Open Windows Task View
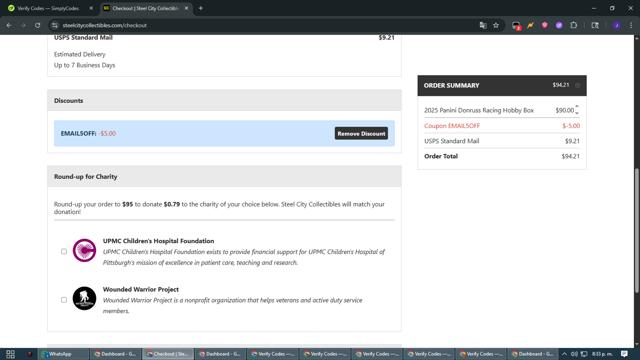 point(10,354)
